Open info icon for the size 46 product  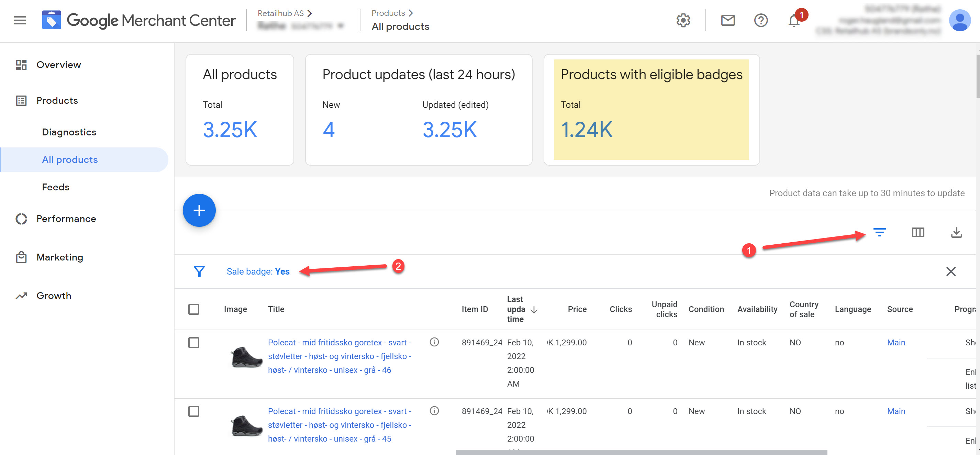[x=434, y=342]
